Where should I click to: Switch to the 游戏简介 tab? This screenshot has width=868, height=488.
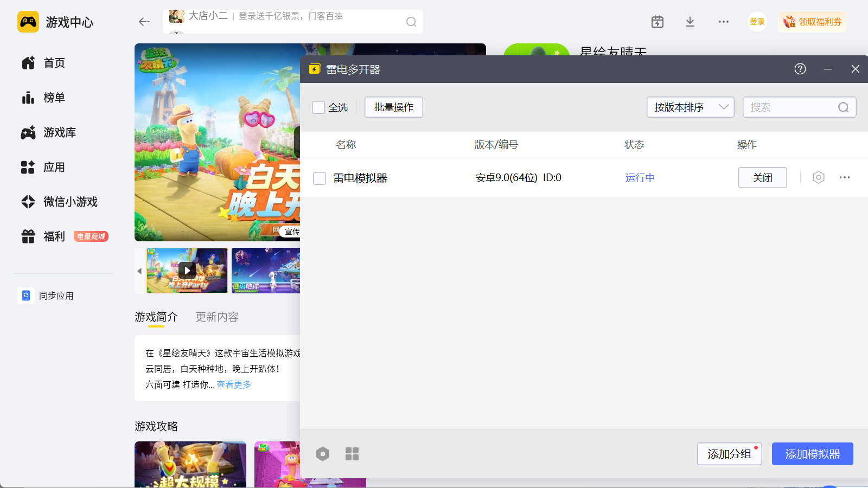156,317
